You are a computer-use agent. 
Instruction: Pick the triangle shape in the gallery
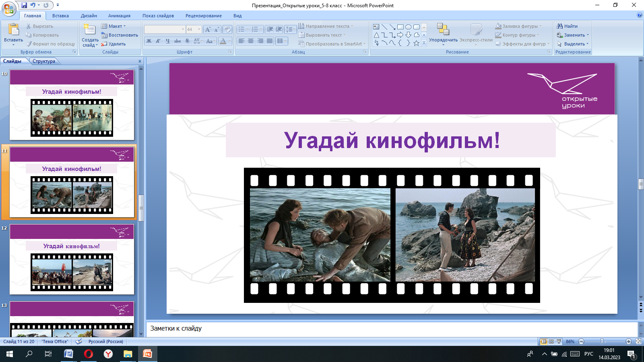click(x=376, y=35)
